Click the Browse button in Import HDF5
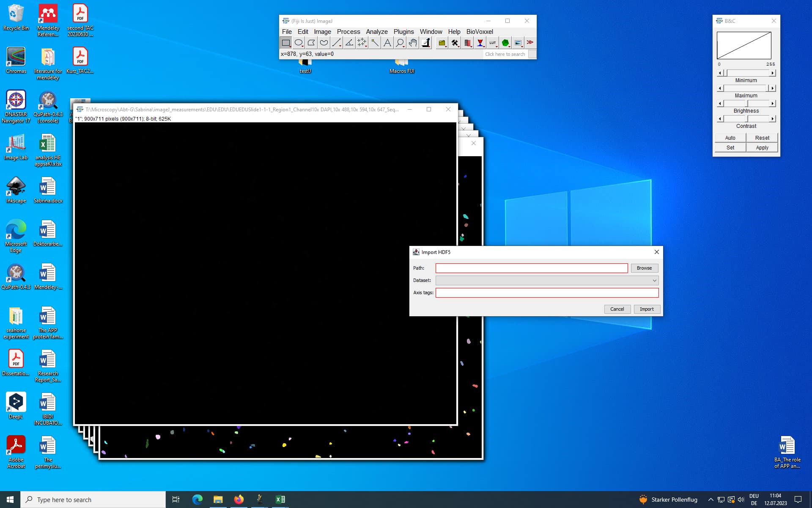This screenshot has width=812, height=508. coord(644,268)
